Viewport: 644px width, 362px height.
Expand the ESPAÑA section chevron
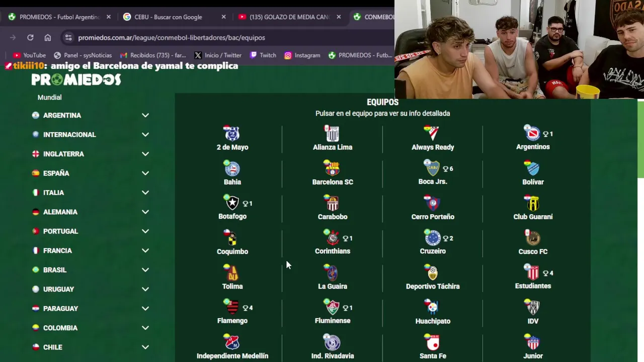[145, 173]
